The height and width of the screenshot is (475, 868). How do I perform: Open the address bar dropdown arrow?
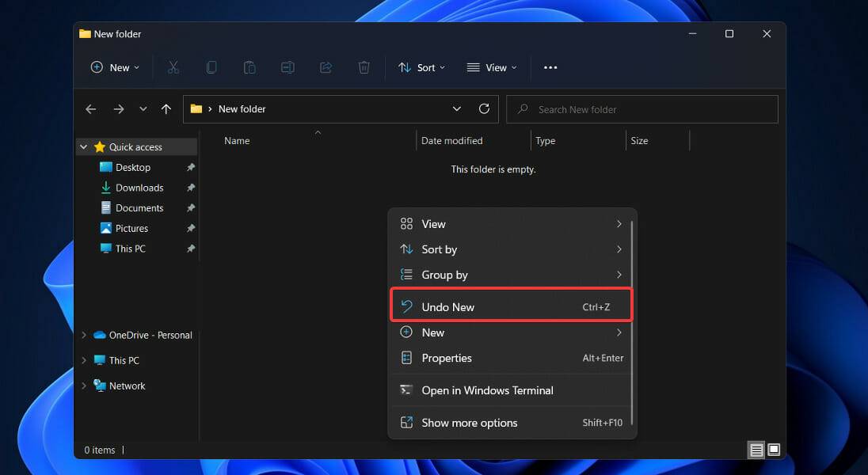coord(457,108)
